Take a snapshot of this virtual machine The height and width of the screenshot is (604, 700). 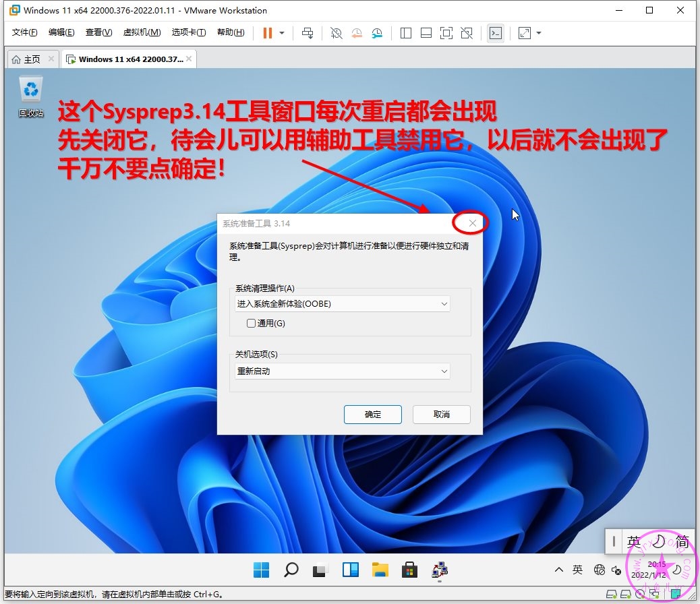click(x=336, y=33)
